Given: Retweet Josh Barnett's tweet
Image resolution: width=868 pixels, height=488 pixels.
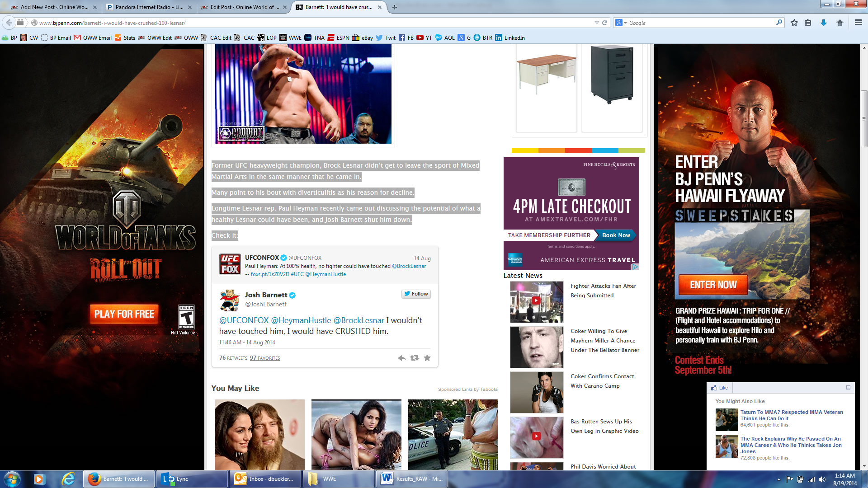Looking at the screenshot, I should [x=414, y=358].
